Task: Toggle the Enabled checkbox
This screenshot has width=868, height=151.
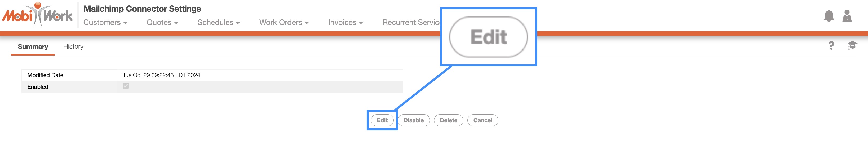Action: 126,86
